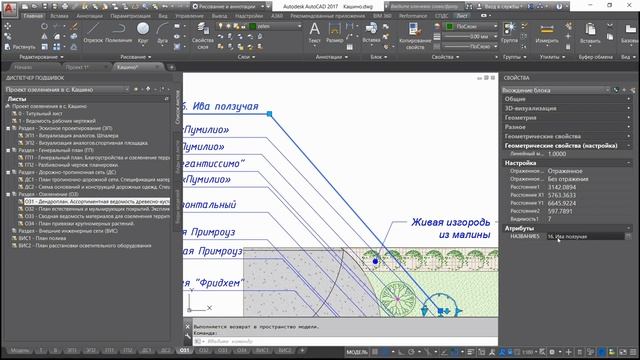Open the AutoCAD application menu button

point(9,9)
